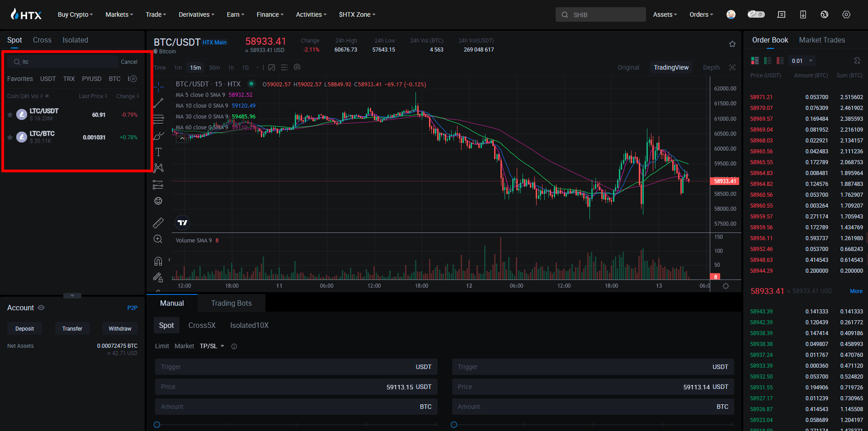868x431 pixels.
Task: Open the emoji icons tool
Action: pyautogui.click(x=158, y=201)
